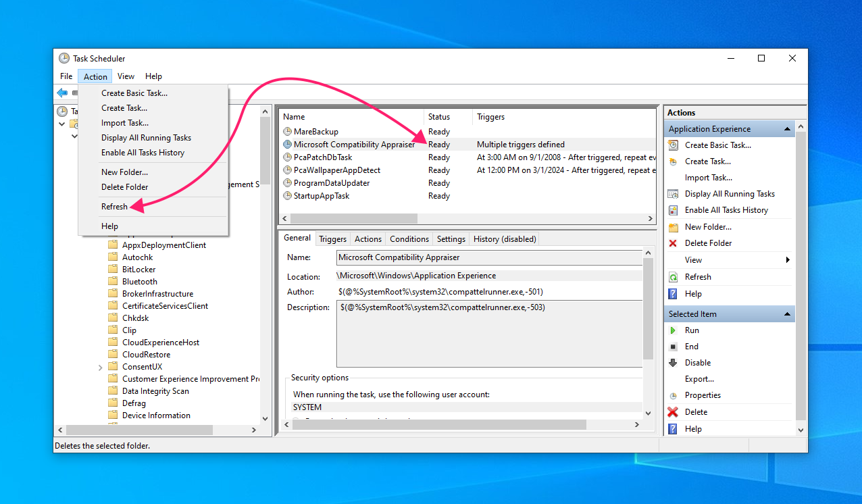Image resolution: width=862 pixels, height=504 pixels.
Task: Click the task Name input field
Action: [x=489, y=257]
